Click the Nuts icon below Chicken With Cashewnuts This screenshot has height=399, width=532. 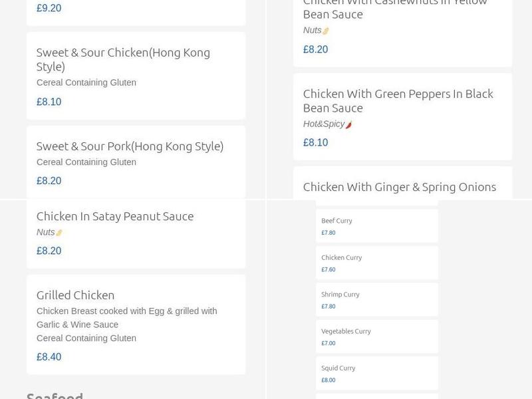324,29
